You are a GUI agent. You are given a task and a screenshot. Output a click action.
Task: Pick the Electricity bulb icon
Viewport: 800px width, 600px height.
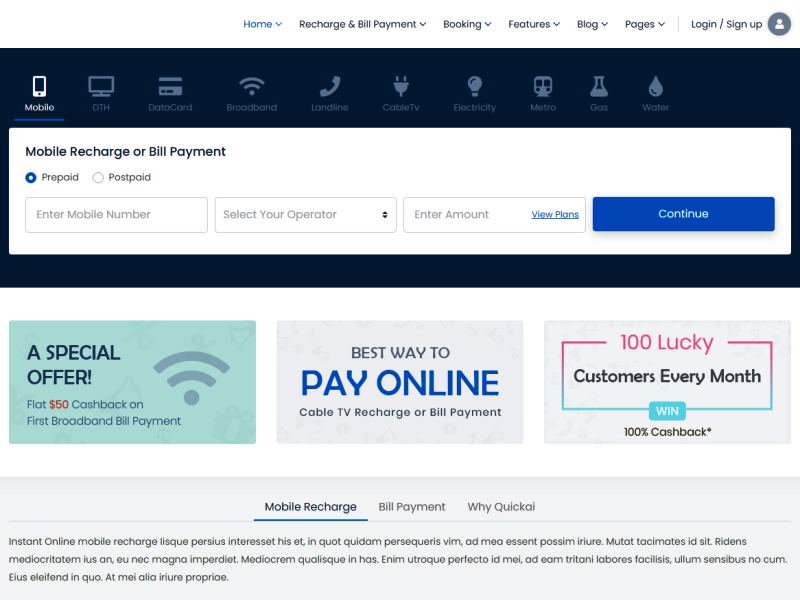[x=474, y=87]
